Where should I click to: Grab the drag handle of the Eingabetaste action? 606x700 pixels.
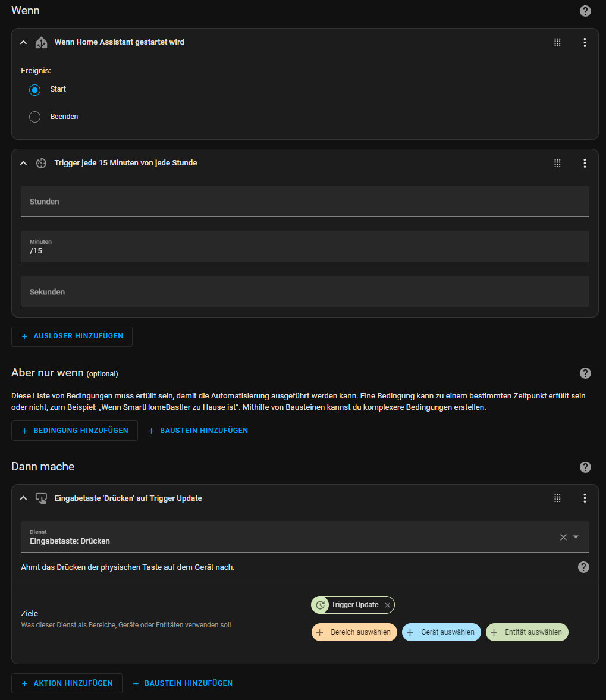coord(557,498)
